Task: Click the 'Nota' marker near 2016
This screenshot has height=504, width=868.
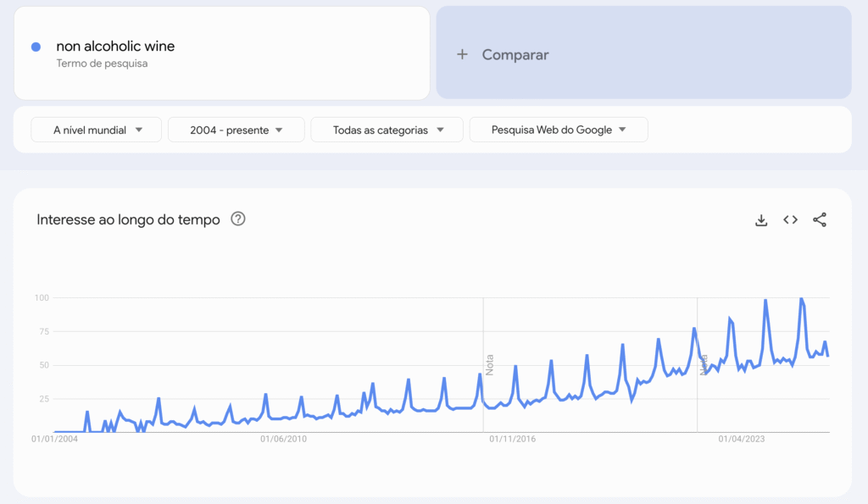Action: coord(489,364)
